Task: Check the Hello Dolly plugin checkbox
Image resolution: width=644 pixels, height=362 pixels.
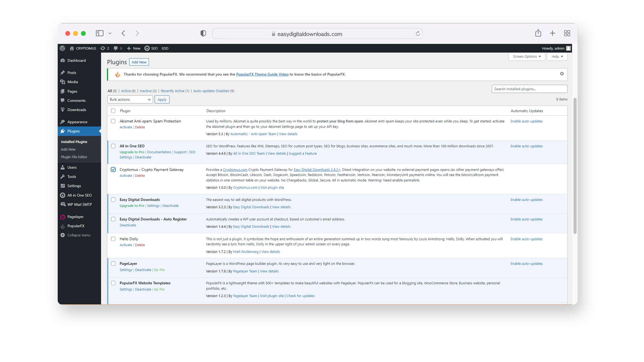Action: pyautogui.click(x=113, y=239)
